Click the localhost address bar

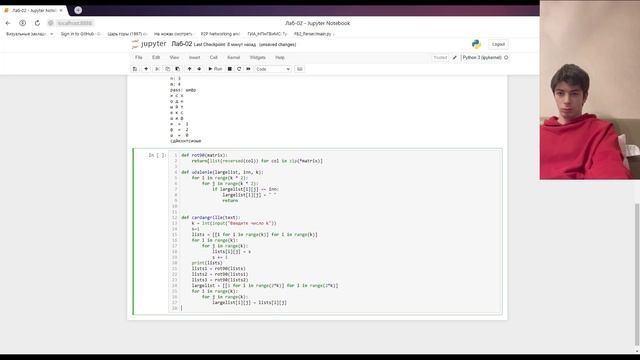coord(75,23)
